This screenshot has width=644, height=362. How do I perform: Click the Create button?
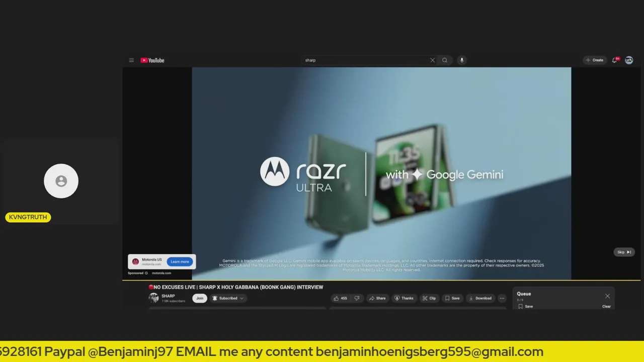[x=595, y=60]
